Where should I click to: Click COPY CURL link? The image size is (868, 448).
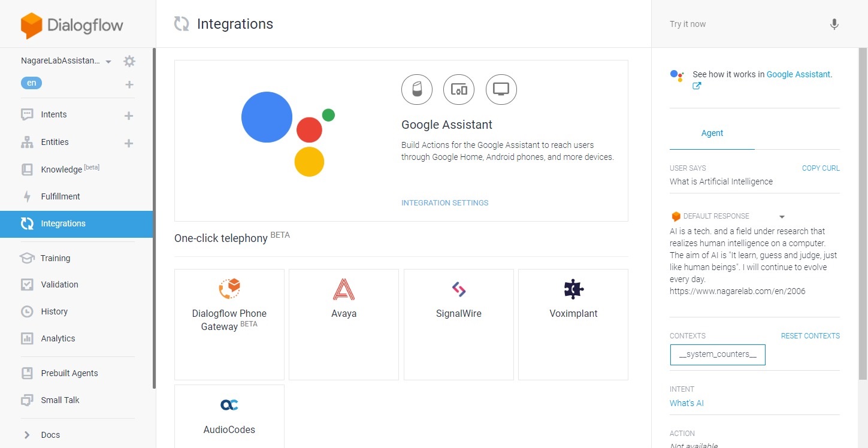(821, 168)
